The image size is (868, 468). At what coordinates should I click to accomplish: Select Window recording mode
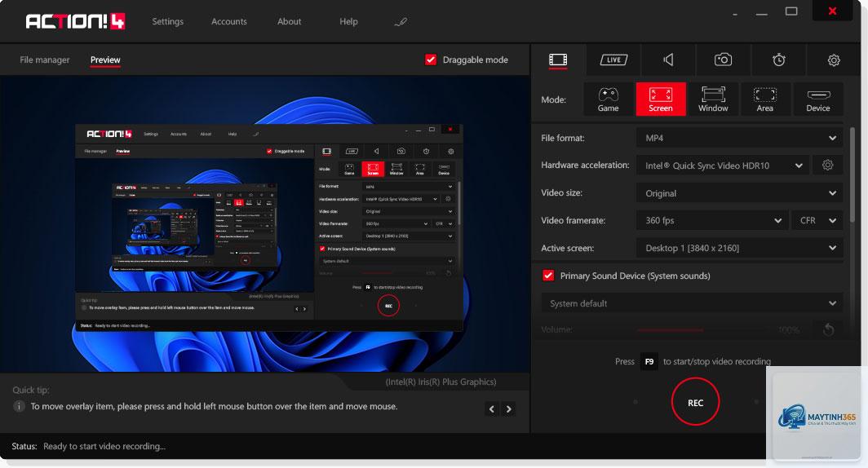713,99
